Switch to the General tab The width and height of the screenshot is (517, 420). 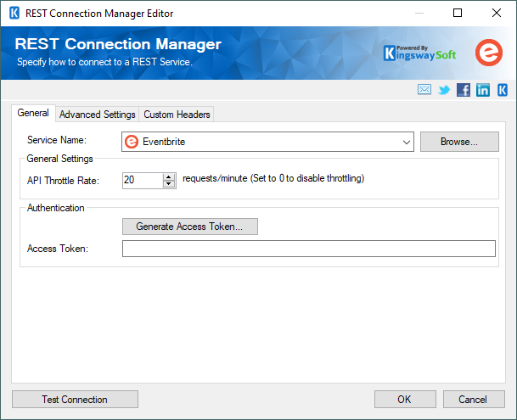coord(33,113)
